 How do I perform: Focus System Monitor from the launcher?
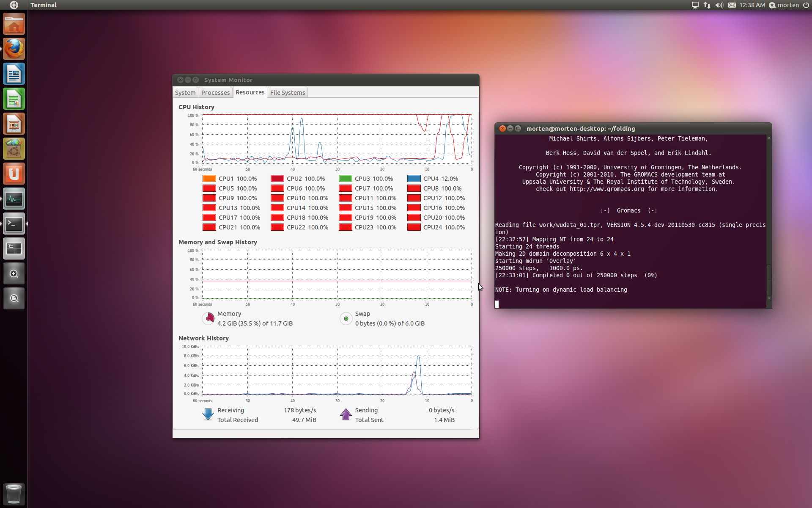pyautogui.click(x=14, y=199)
